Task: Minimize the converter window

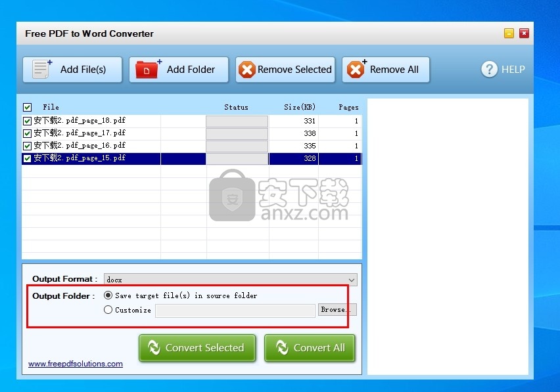Action: (509, 33)
